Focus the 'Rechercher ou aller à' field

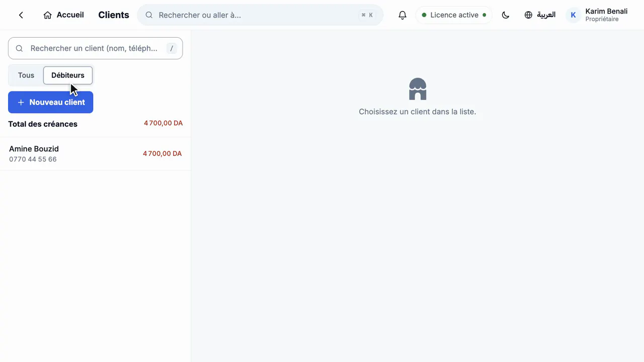pos(260,15)
